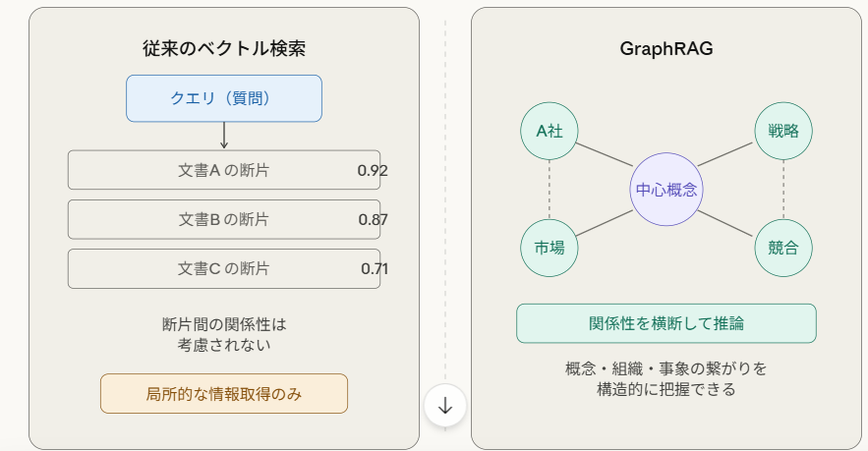Select the 文書A の断片 result row
The image size is (868, 451).
pos(224,170)
